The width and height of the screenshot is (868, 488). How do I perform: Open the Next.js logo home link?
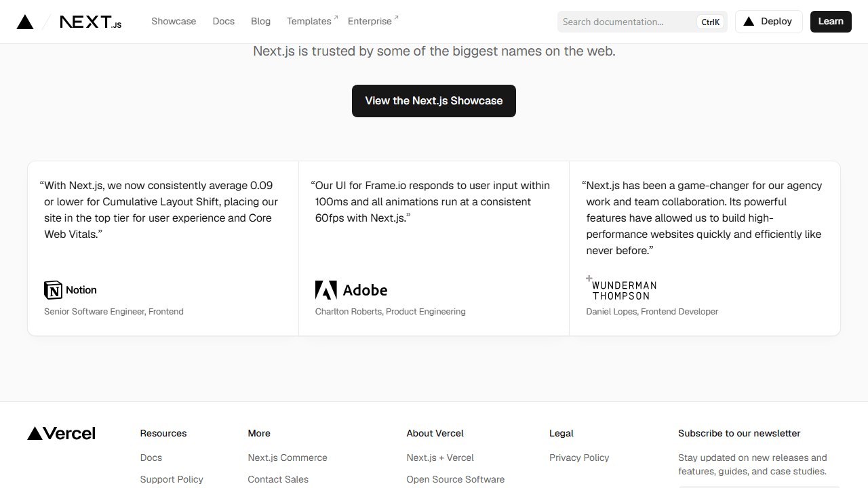coord(91,22)
